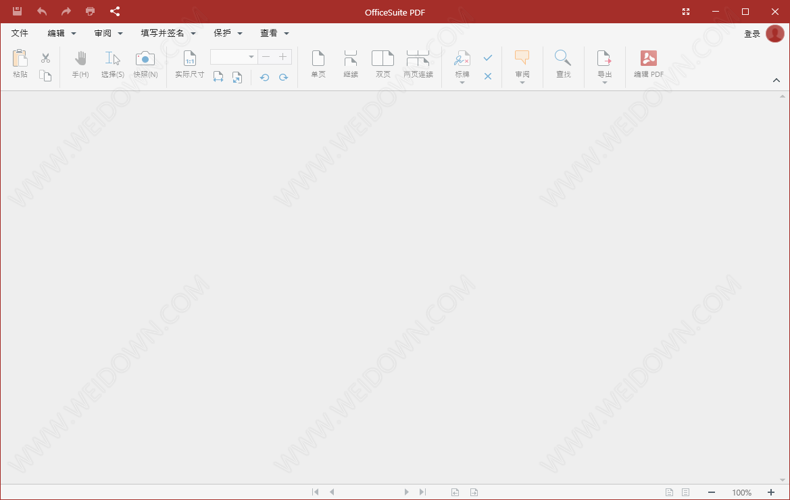Toggle full screen mode icon
The width and height of the screenshot is (790, 500).
(x=686, y=11)
